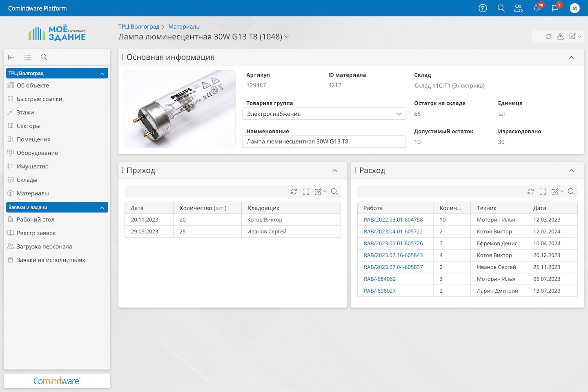Click the Наименование input field
Screen dimensions: 588x392
324,141
